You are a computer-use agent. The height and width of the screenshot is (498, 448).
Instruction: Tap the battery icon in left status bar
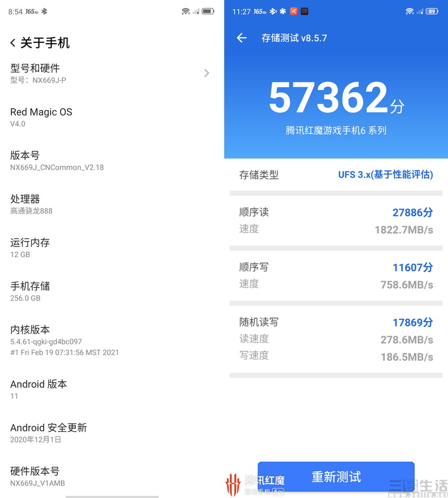(208, 11)
